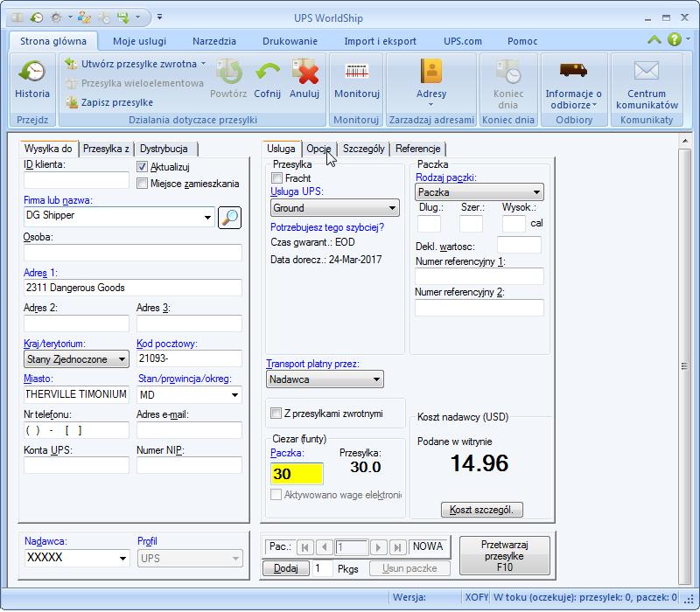Click the Koniec dnia end-of-day icon
This screenshot has height=612, width=700.
(x=508, y=72)
